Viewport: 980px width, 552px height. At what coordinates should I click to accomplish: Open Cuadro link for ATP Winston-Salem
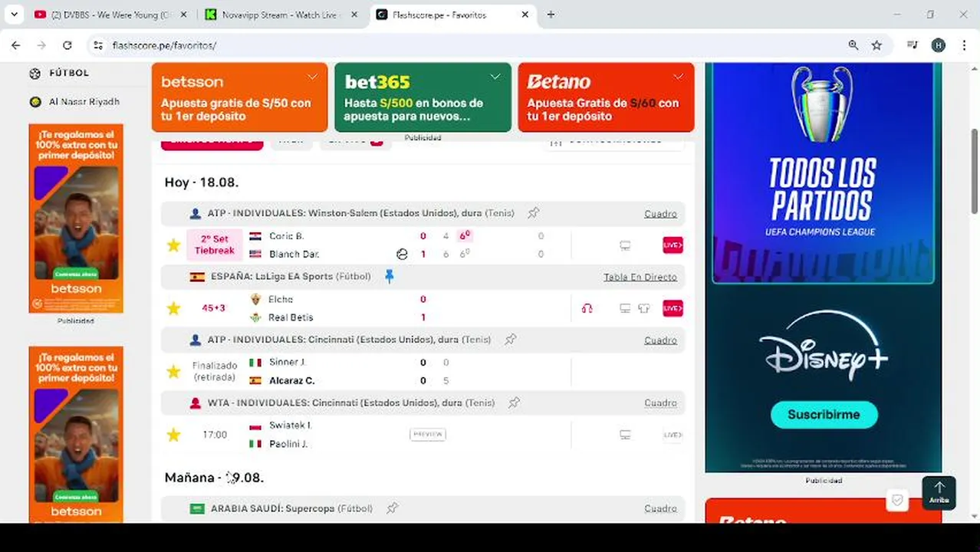660,214
